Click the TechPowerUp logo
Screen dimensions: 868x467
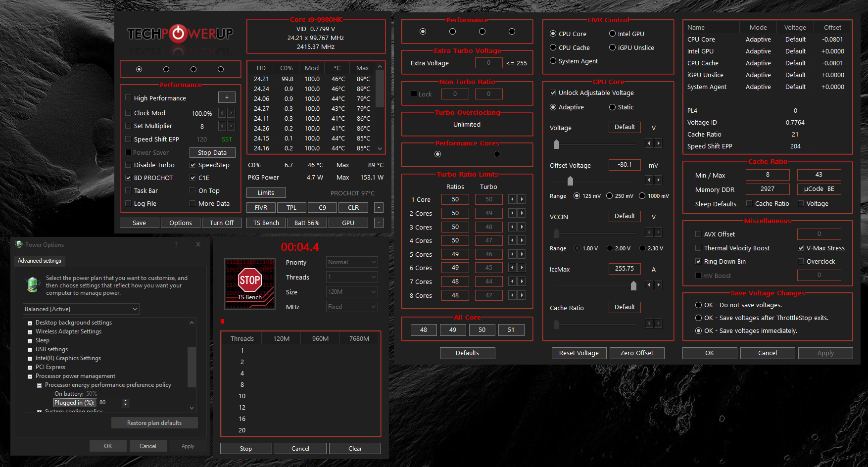(x=180, y=34)
